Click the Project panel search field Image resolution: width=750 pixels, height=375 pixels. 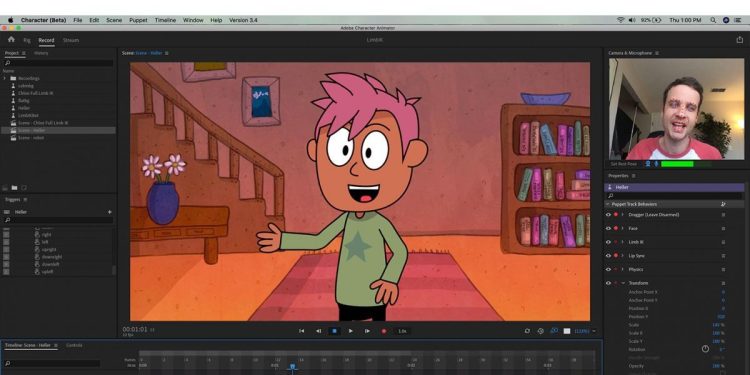[58, 63]
